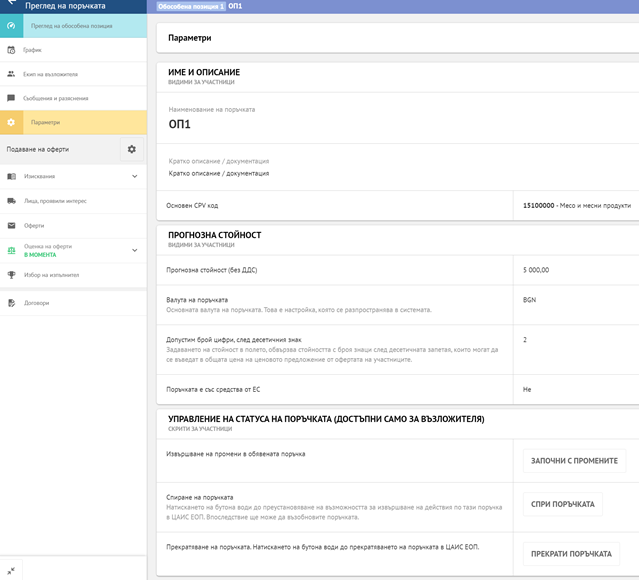Image resolution: width=639 pixels, height=580 pixels.
Task: Click the trophy icon for Избор на изпълнител
Action: pyautogui.click(x=11, y=274)
